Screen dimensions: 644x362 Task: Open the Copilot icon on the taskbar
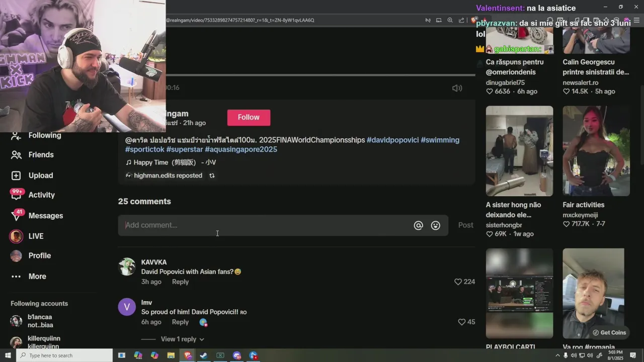coord(154,355)
